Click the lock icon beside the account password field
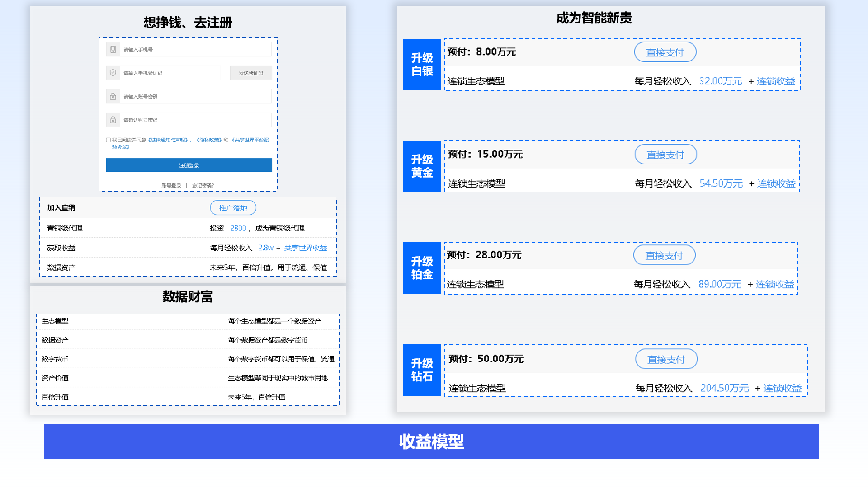The width and height of the screenshot is (868, 488). 113,96
